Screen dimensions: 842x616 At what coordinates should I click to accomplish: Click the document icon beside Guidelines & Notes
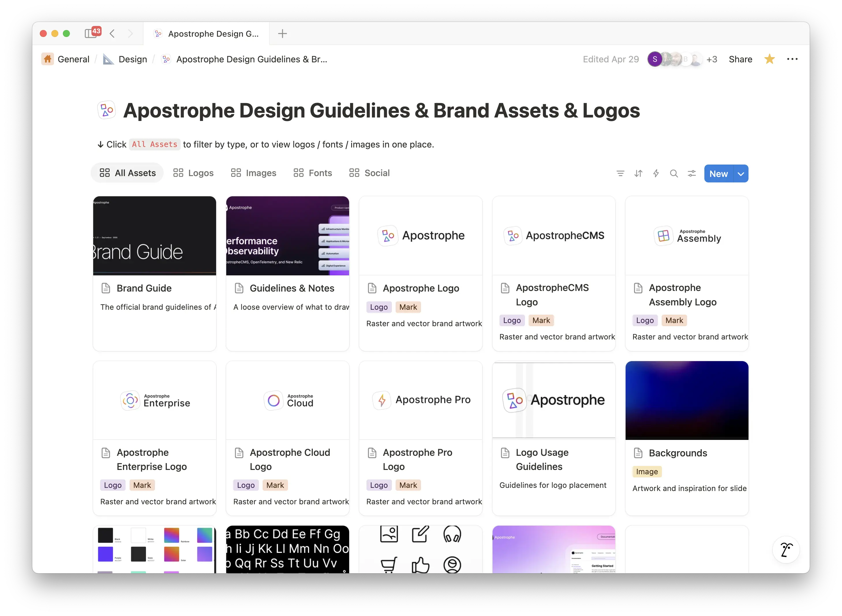tap(239, 288)
